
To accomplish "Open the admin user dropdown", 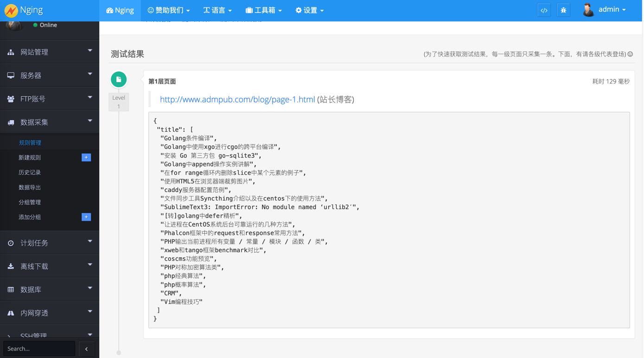I will (x=612, y=10).
